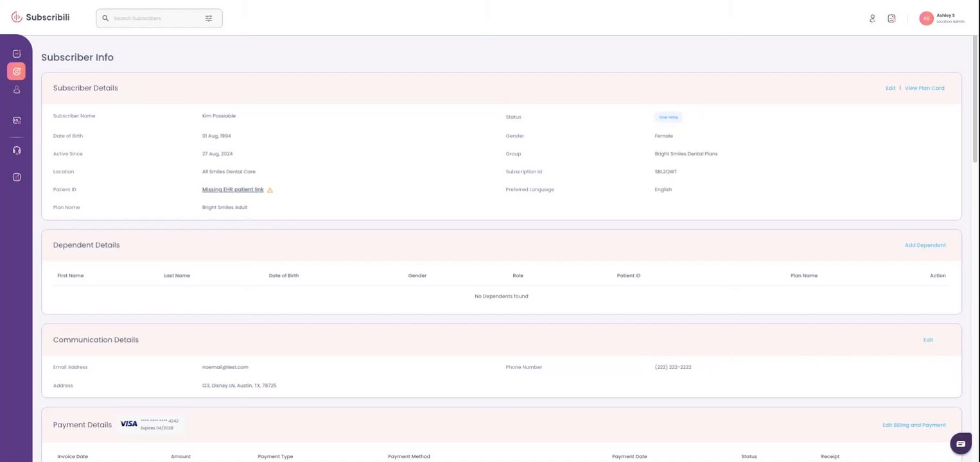Screen dimensions: 980x462
Task: Click email noemail@test.com
Action: (x=225, y=367)
